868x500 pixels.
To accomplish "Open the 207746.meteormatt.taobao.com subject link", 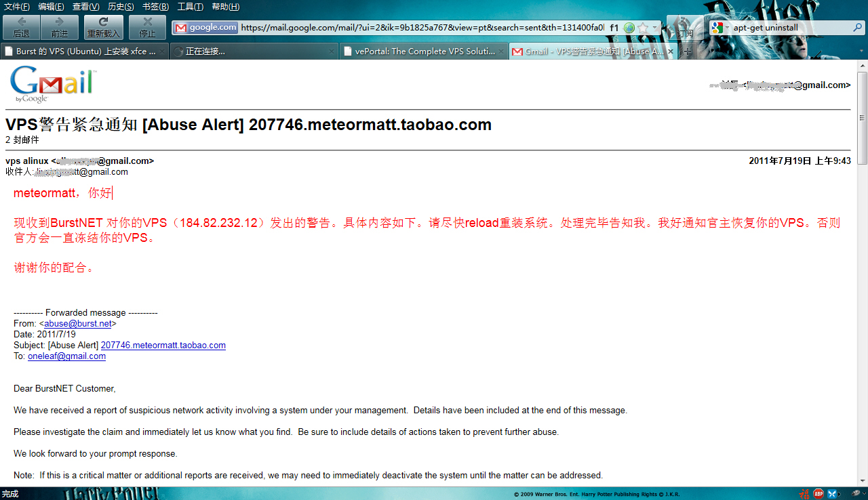I will click(x=163, y=346).
